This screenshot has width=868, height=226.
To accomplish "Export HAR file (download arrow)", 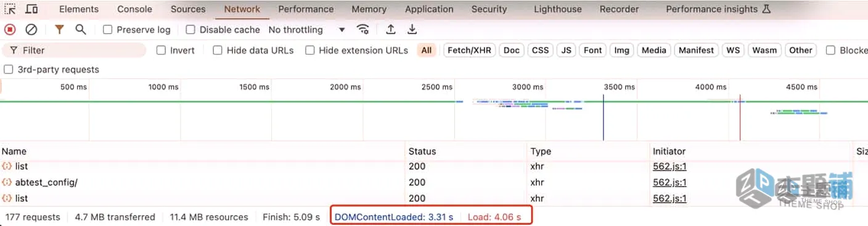I will coord(412,30).
